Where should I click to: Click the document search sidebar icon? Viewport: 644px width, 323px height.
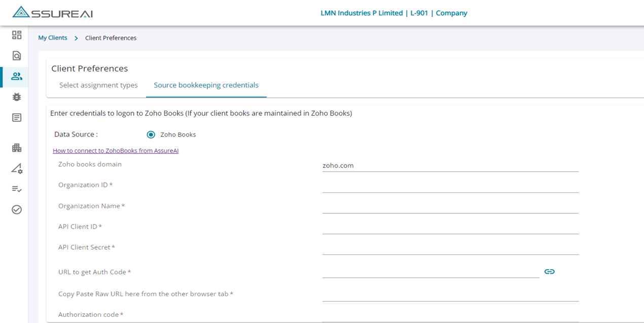point(17,56)
